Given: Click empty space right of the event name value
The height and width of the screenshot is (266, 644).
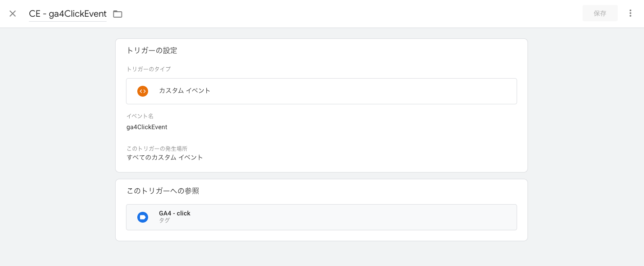Looking at the screenshot, I should coord(316,127).
